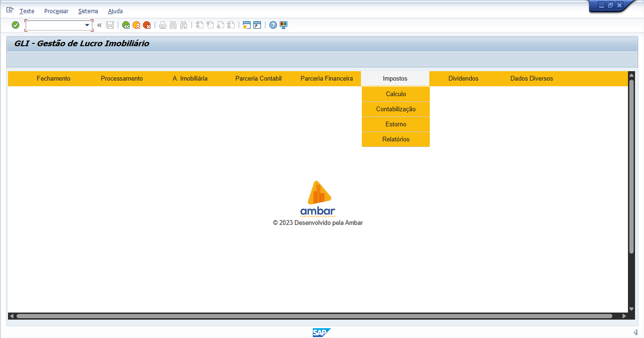Click the green Enter checkmark icon
Image resolution: width=644 pixels, height=338 pixels.
tap(16, 25)
